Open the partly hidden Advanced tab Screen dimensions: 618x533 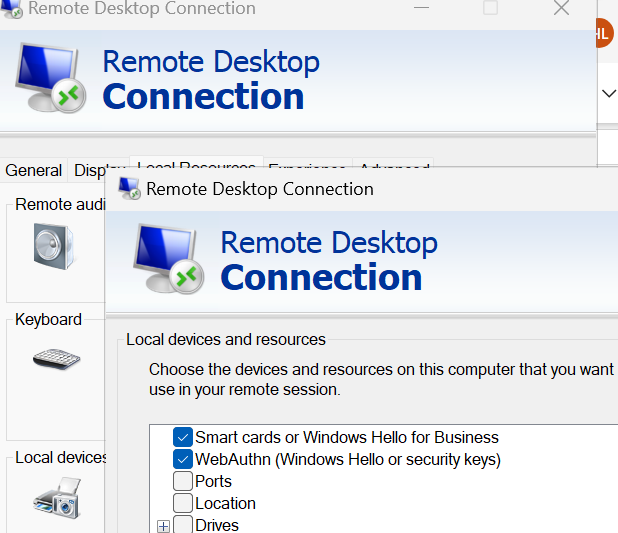(x=394, y=163)
